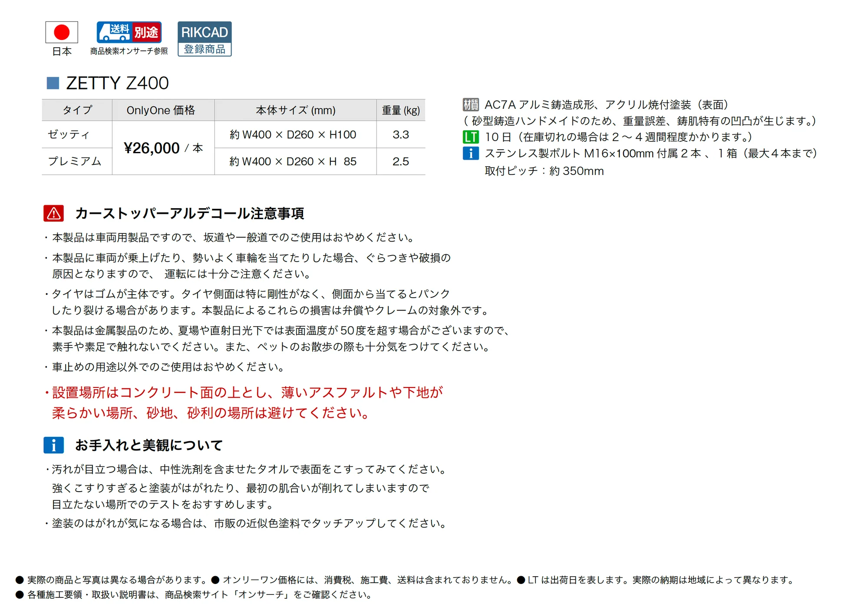868x607 pixels.
Task: Select the ゼッティ type row
Action: click(x=234, y=135)
